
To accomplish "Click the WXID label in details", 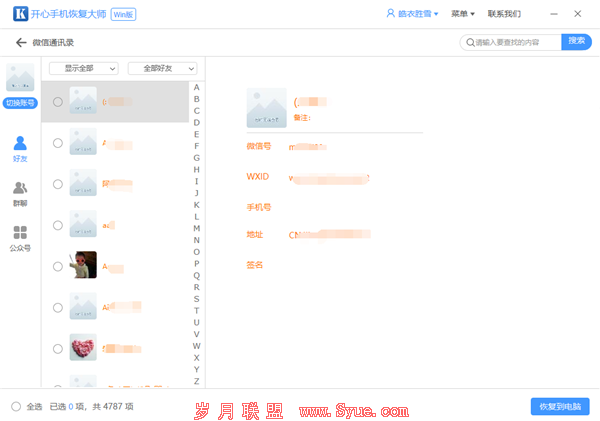I will click(x=258, y=176).
